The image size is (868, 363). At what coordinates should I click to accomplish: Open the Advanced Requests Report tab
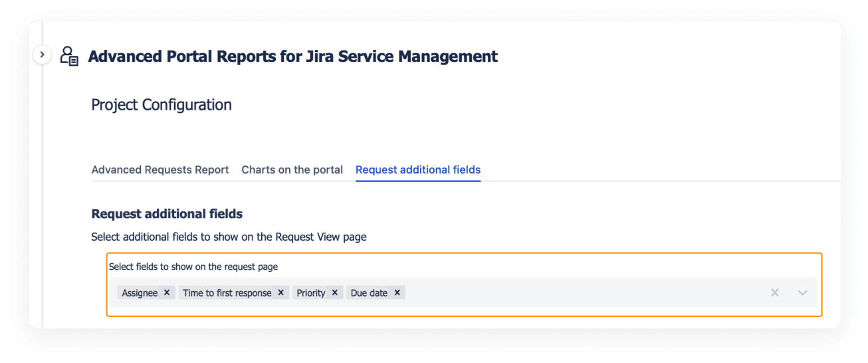[160, 170]
